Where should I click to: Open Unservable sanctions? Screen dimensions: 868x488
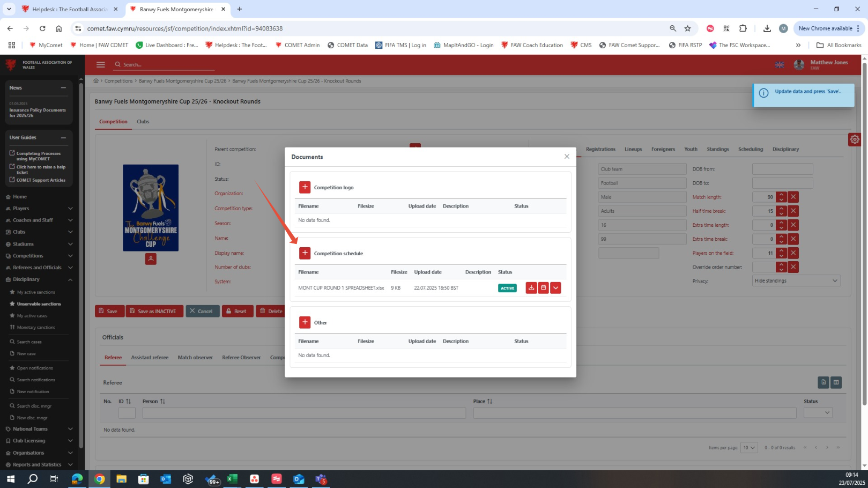pos(39,304)
